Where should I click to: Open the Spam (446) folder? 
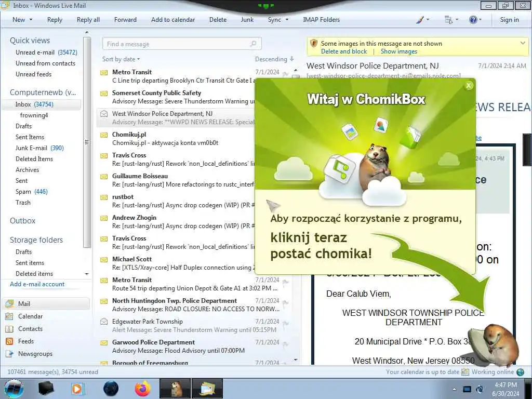[x=32, y=192]
